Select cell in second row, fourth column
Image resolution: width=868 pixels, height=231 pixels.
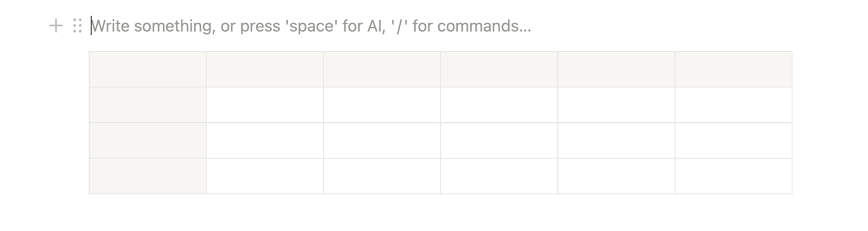pyautogui.click(x=499, y=105)
